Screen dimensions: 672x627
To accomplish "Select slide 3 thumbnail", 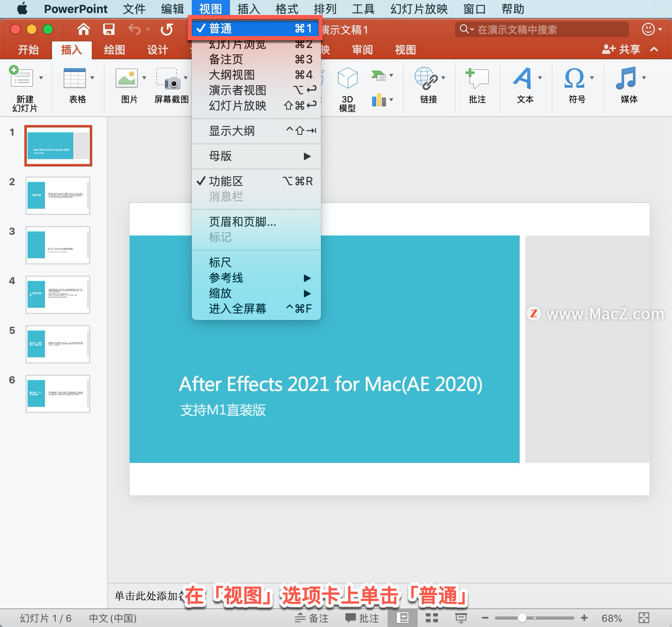I will [x=58, y=245].
